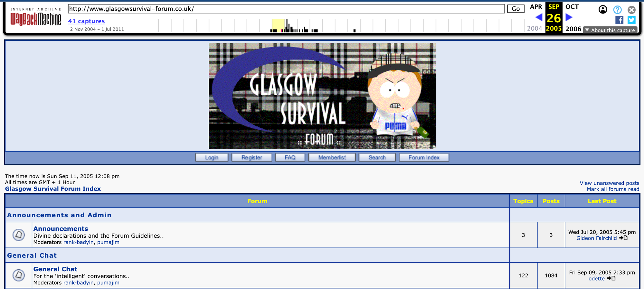Open the General Chat forum link
Viewport: 644px width, 289px height.
55,269
